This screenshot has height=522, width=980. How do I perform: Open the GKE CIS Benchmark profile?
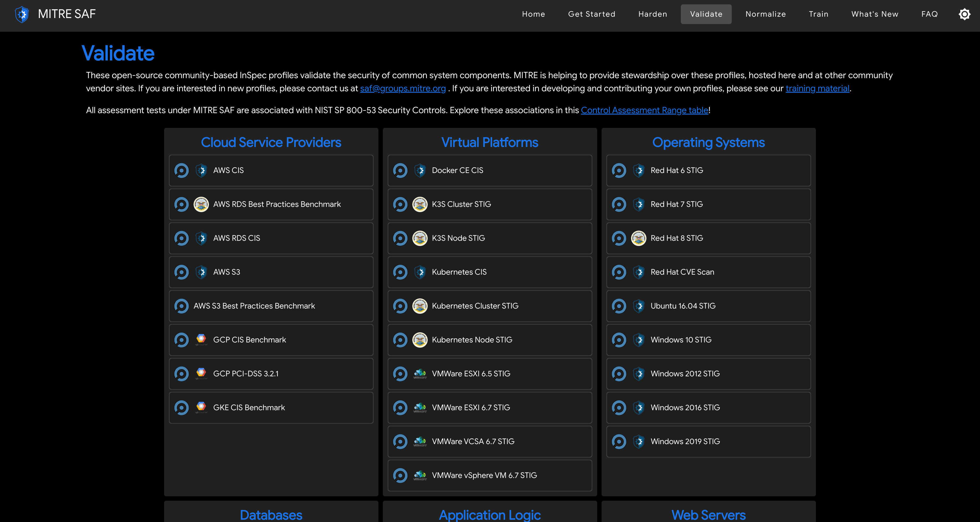(x=271, y=407)
